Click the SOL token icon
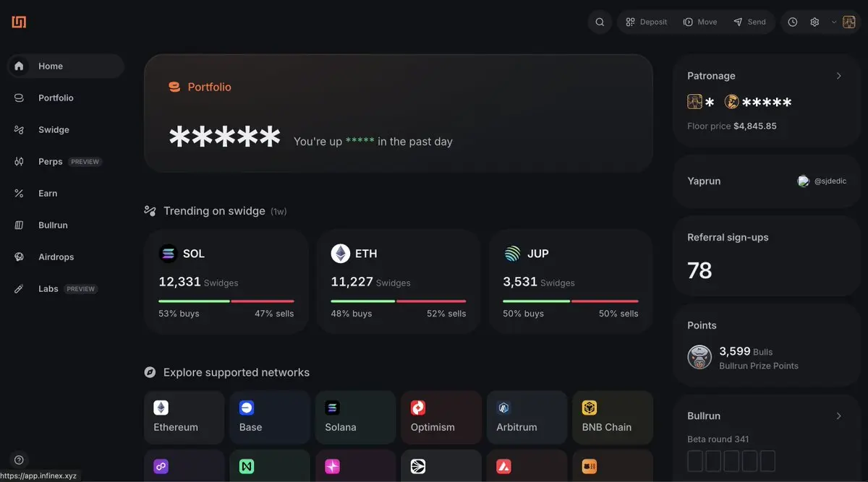The height and width of the screenshot is (482, 868). [168, 254]
